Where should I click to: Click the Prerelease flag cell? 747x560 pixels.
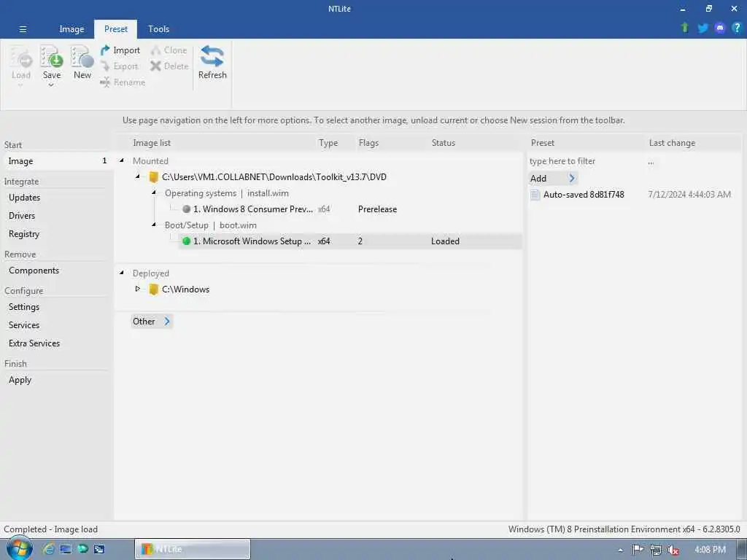[377, 209]
